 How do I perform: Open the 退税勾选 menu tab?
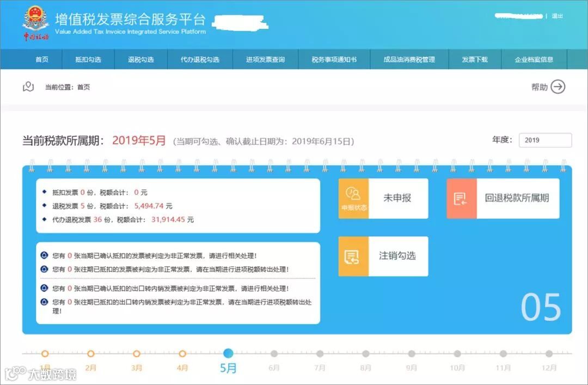[x=140, y=59]
